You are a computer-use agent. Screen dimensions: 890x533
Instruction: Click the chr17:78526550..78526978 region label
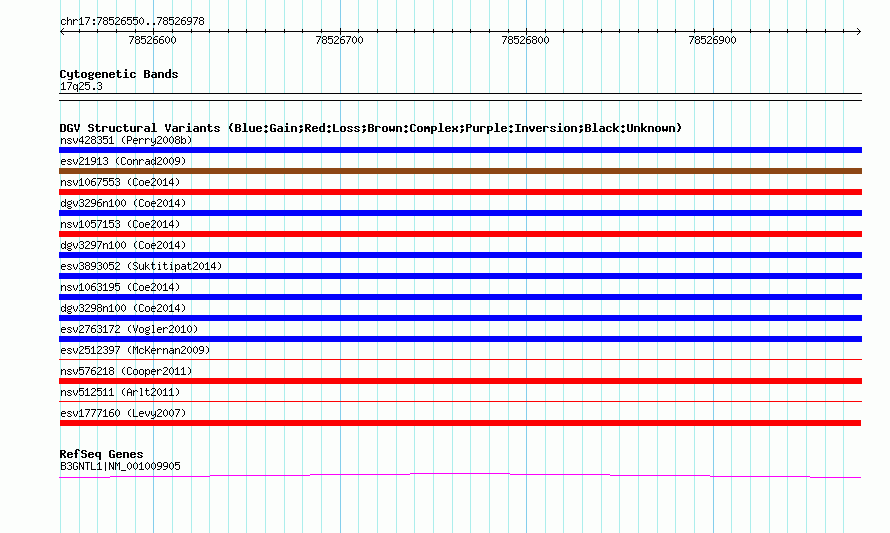pyautogui.click(x=132, y=21)
